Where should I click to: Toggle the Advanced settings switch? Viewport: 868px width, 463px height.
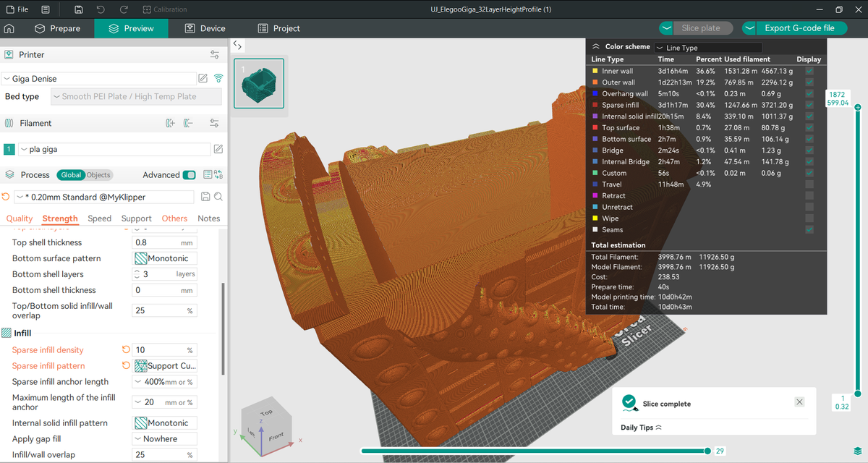189,175
